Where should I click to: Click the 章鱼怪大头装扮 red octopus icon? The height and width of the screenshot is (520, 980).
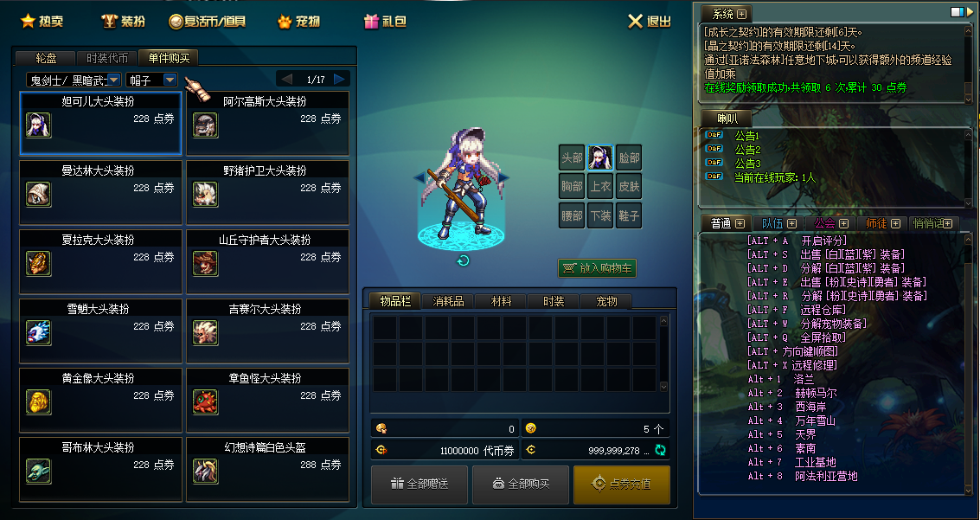pos(206,401)
